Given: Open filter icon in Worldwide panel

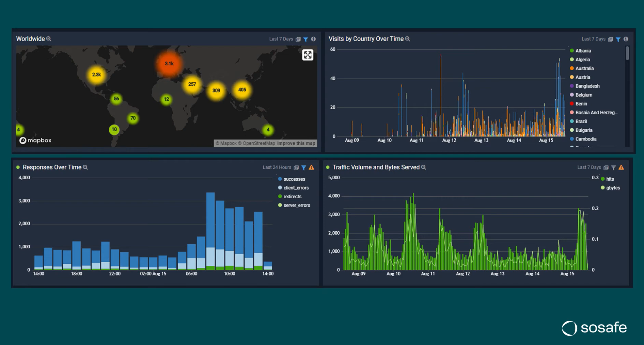Looking at the screenshot, I should pyautogui.click(x=305, y=39).
